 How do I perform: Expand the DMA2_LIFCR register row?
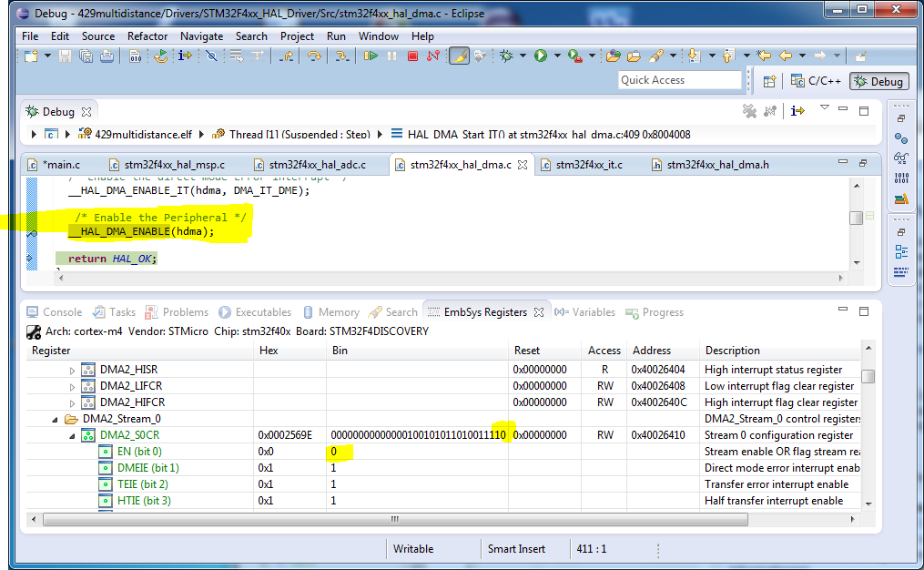tap(72, 387)
